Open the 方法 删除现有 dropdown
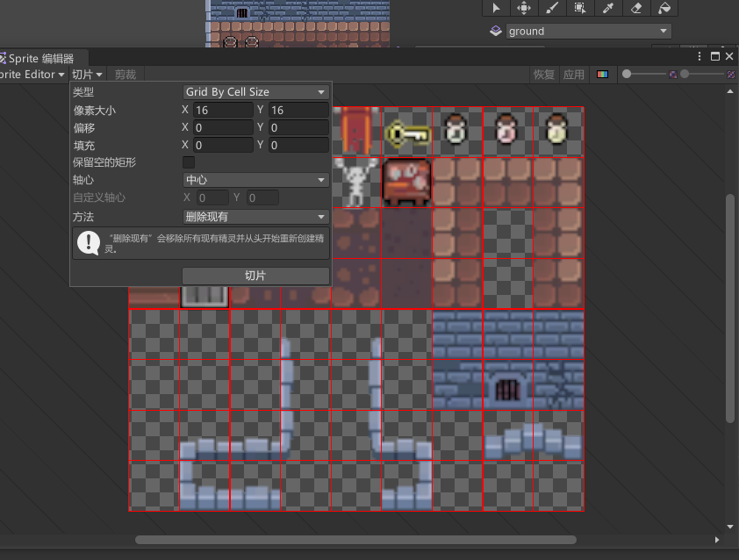The image size is (739, 560). pos(255,217)
